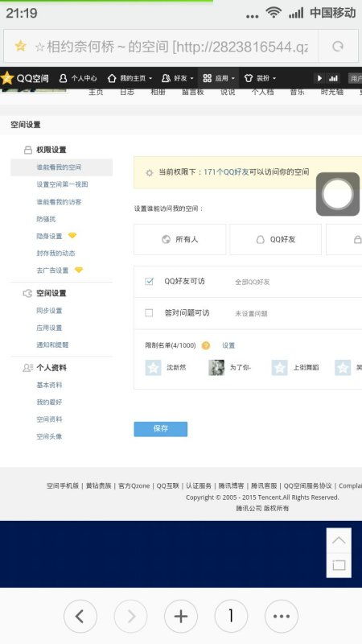Open 同步设置 in sidebar
Screen dimensions: 362x644
49,311
